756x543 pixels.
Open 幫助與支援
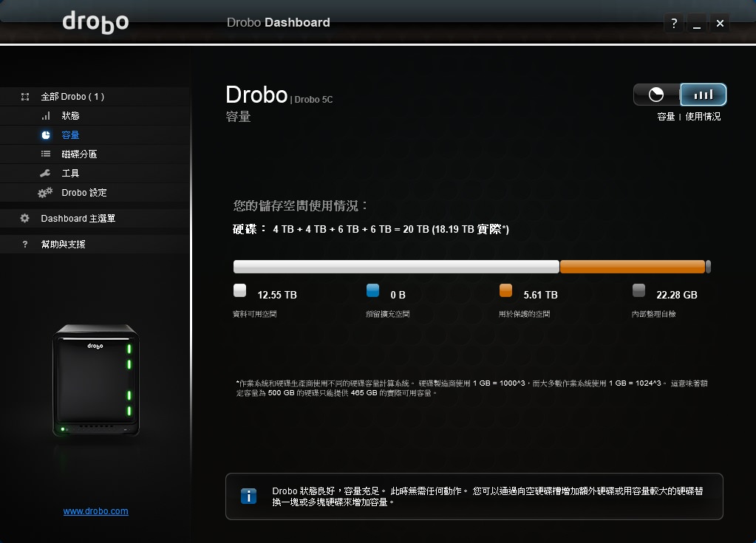click(x=95, y=245)
